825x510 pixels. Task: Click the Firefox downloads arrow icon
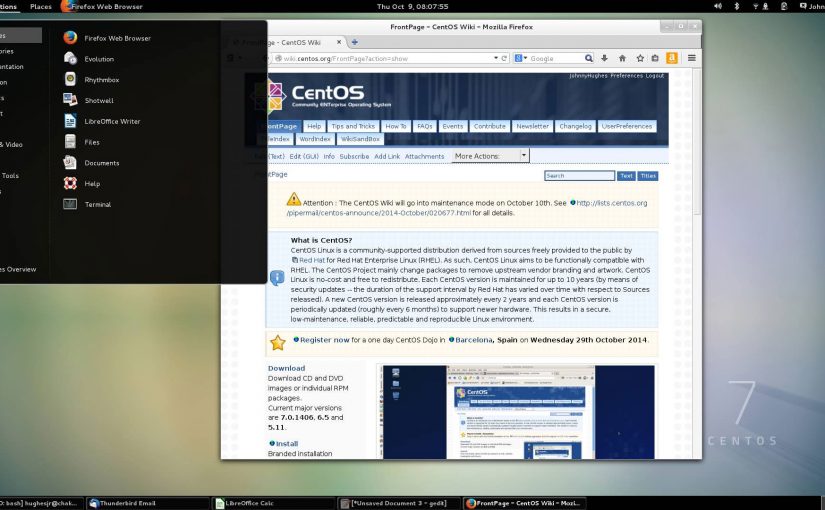point(604,58)
